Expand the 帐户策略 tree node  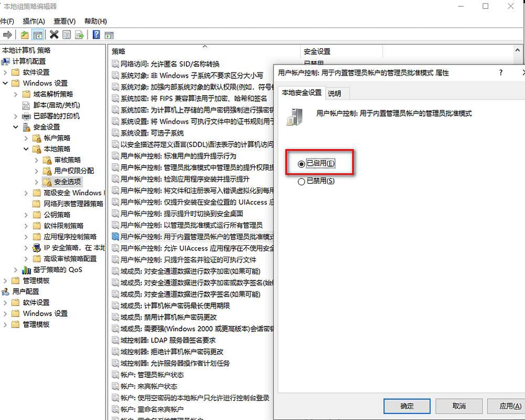click(x=26, y=138)
